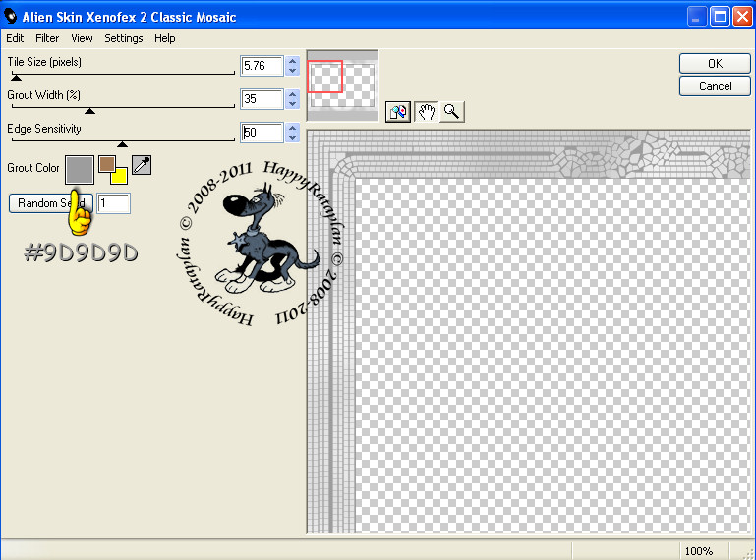
Task: Minimize the Xenofex dialog window
Action: (696, 17)
